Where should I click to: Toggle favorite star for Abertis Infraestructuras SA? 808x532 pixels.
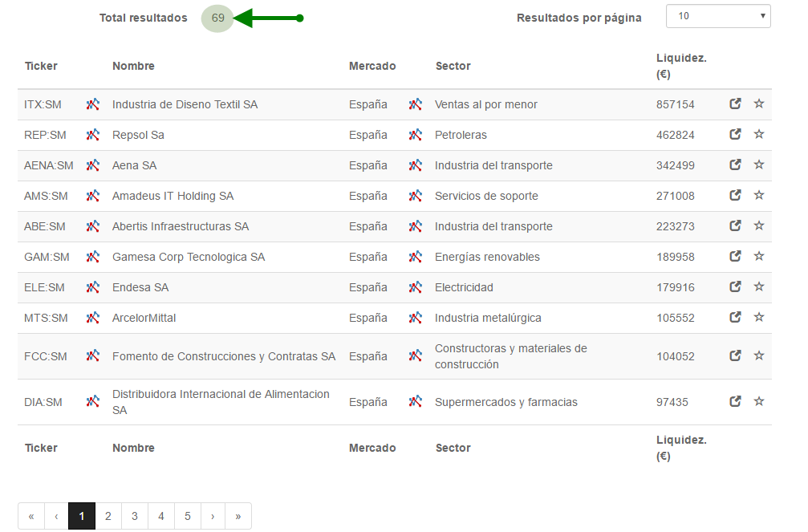point(759,226)
